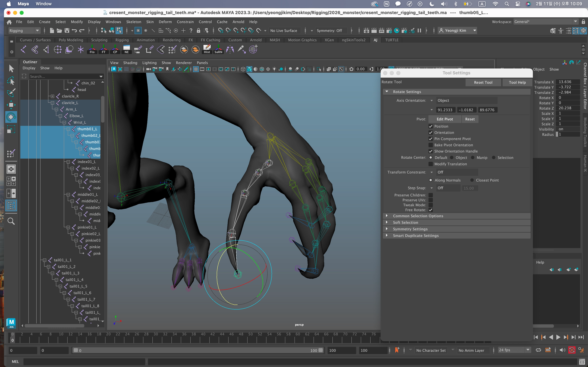Select the Rotate tool in the toolbox
The image size is (588, 367).
click(x=11, y=117)
